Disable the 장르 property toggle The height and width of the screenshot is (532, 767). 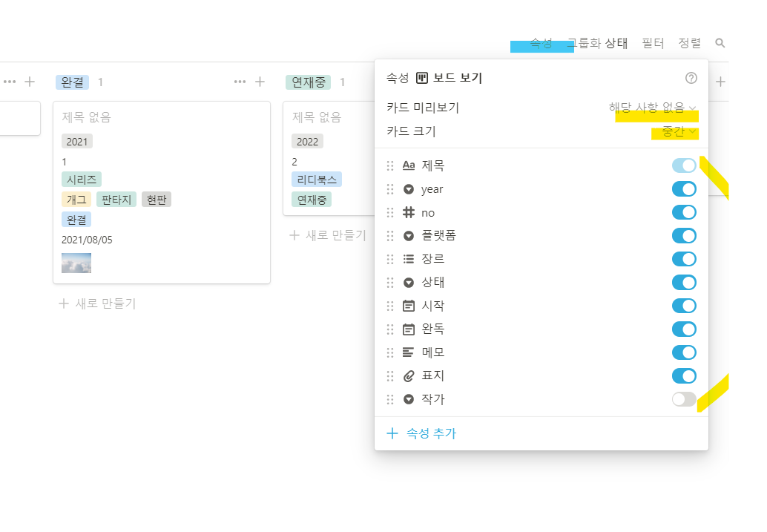[x=684, y=259]
